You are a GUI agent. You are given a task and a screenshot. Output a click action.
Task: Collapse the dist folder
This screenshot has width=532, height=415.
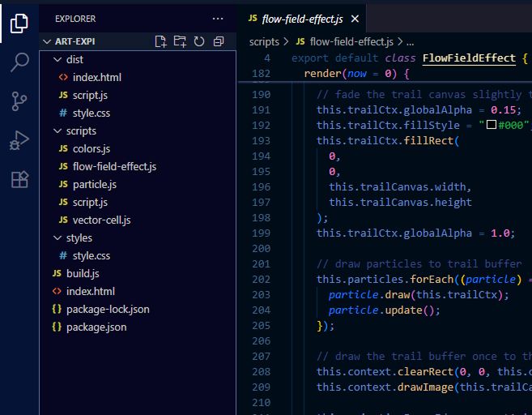click(74, 59)
